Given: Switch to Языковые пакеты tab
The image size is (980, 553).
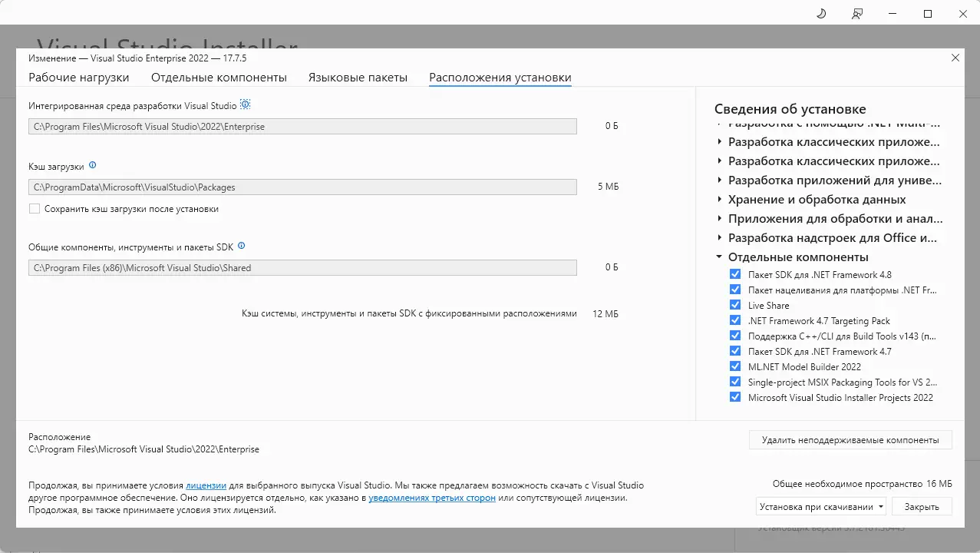Looking at the screenshot, I should 358,78.
